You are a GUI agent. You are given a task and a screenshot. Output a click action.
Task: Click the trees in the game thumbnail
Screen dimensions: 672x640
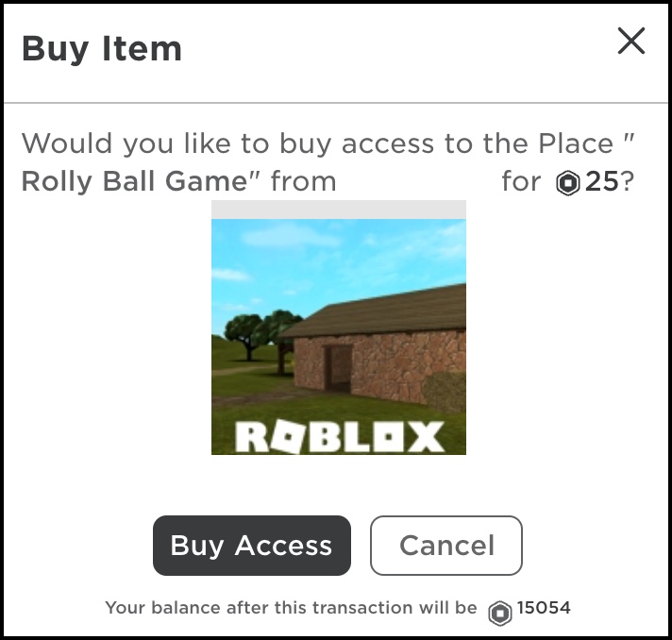click(260, 334)
